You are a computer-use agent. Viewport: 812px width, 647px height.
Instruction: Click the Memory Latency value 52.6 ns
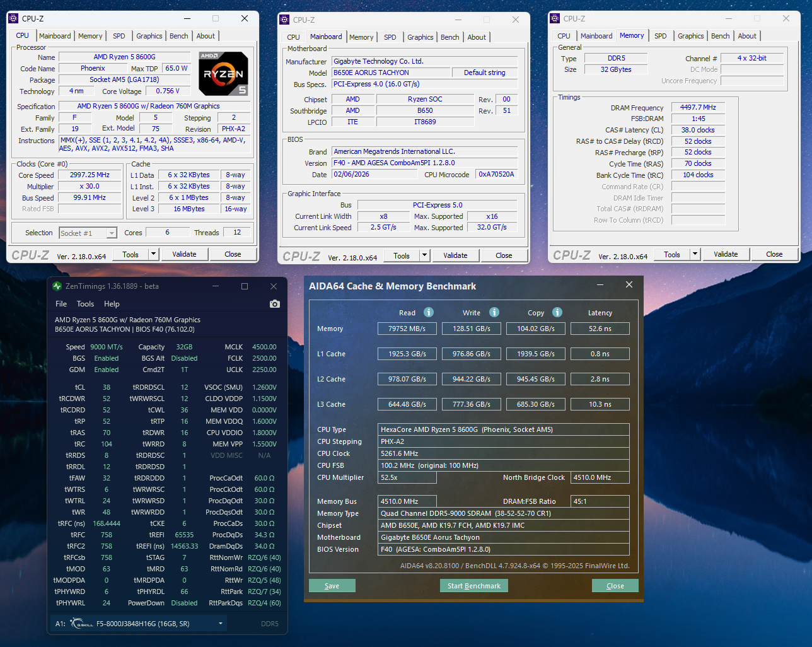(600, 329)
